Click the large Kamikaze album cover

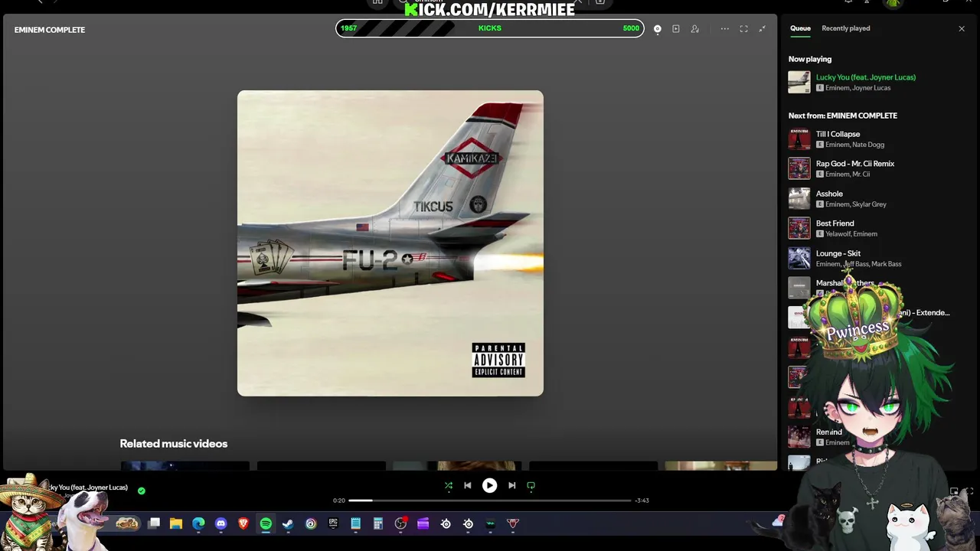coord(390,243)
